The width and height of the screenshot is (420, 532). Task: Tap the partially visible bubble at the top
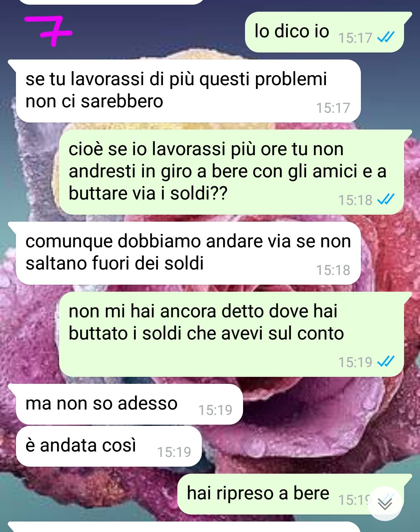111,2
